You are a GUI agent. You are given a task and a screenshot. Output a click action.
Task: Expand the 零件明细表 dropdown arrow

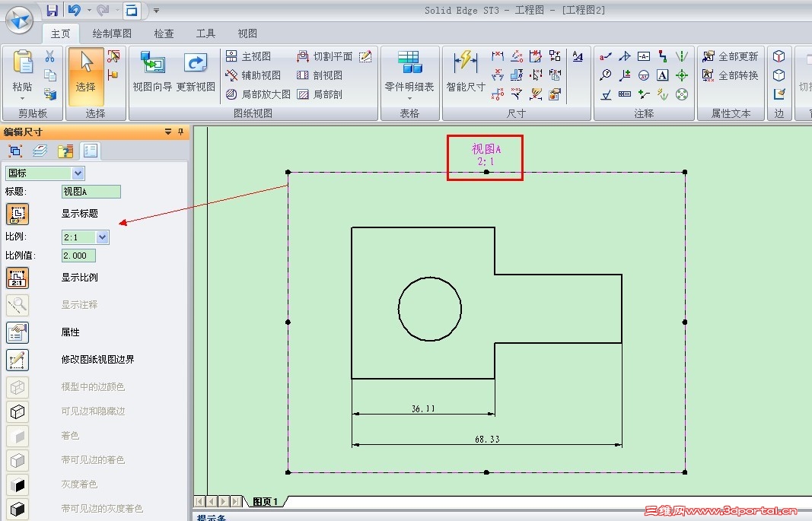pyautogui.click(x=409, y=98)
